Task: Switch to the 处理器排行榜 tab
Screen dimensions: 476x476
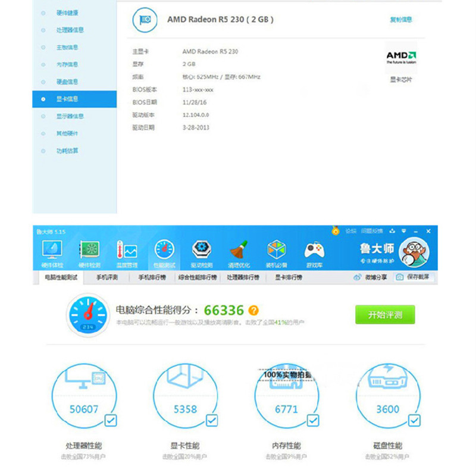Action: [x=243, y=277]
